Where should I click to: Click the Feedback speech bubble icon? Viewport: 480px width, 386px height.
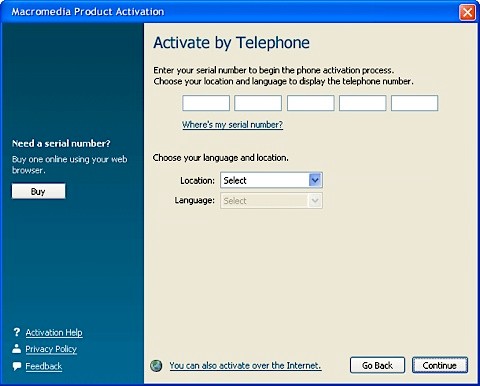tap(17, 366)
